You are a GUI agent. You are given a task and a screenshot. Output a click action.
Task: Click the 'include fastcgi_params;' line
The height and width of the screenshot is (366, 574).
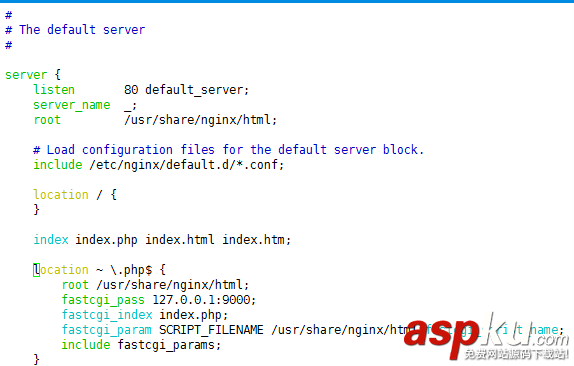click(141, 345)
